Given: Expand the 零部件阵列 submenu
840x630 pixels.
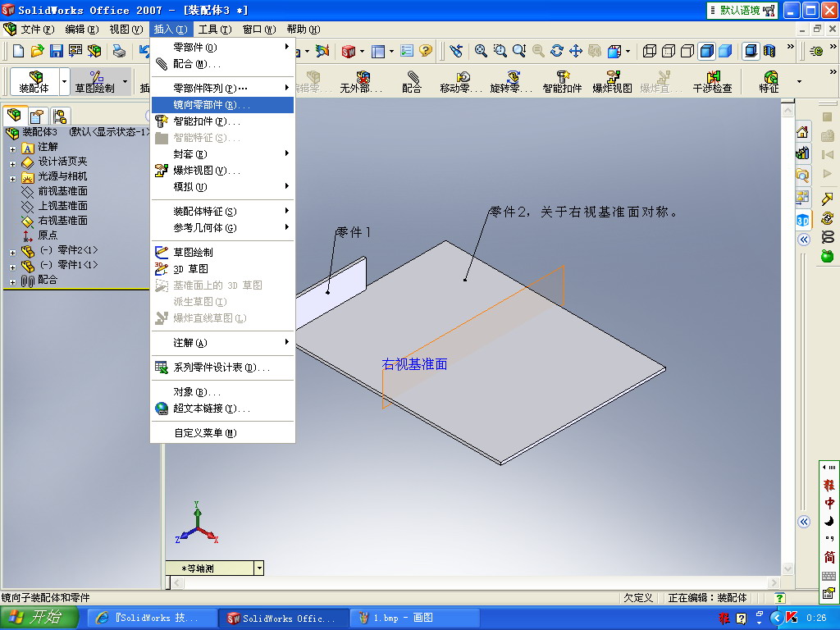Looking at the screenshot, I should [x=222, y=88].
